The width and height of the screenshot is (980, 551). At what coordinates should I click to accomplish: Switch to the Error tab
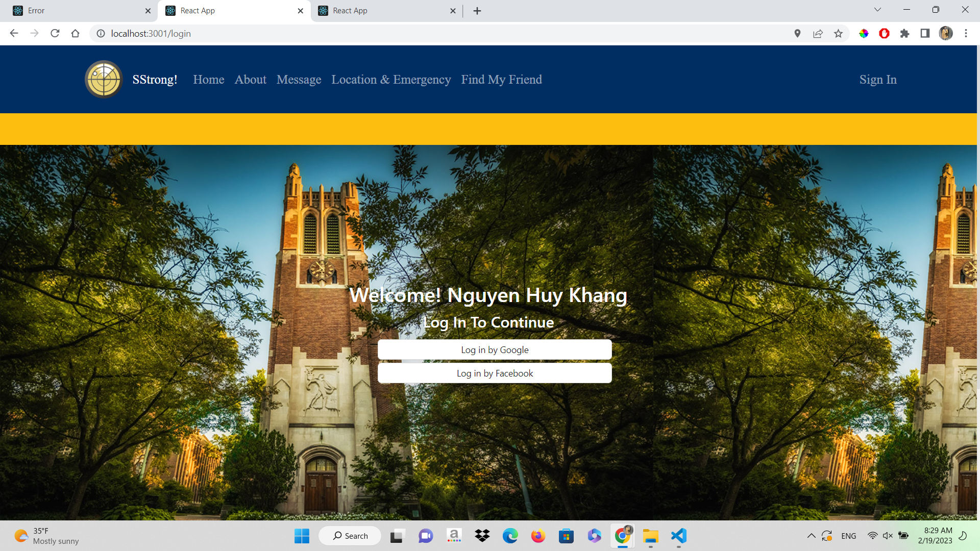click(x=77, y=11)
